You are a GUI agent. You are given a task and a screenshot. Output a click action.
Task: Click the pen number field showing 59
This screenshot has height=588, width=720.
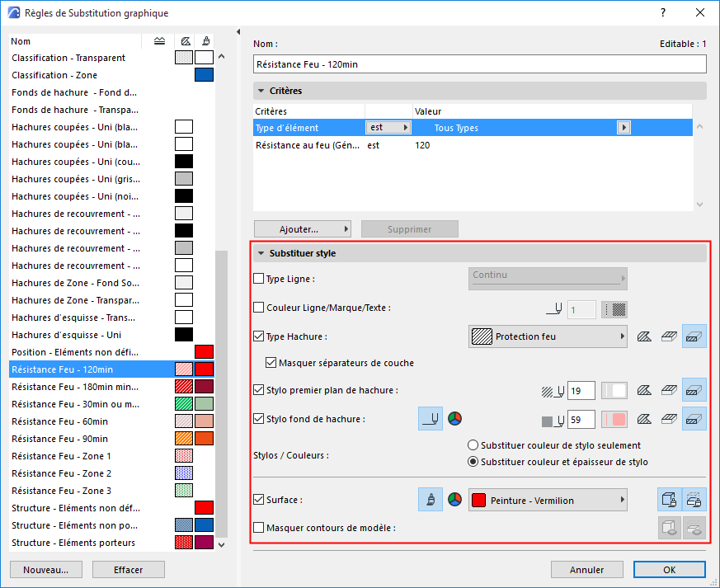(x=581, y=420)
